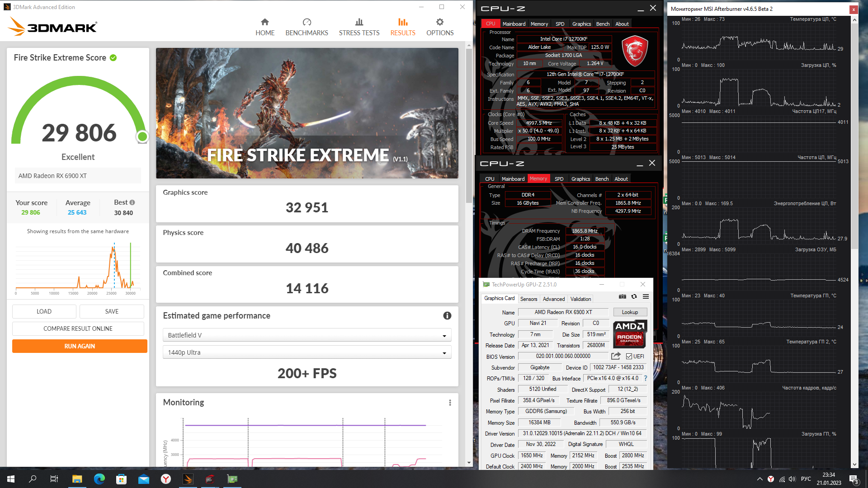Open Yandex Browser from taskbar

coord(166,479)
